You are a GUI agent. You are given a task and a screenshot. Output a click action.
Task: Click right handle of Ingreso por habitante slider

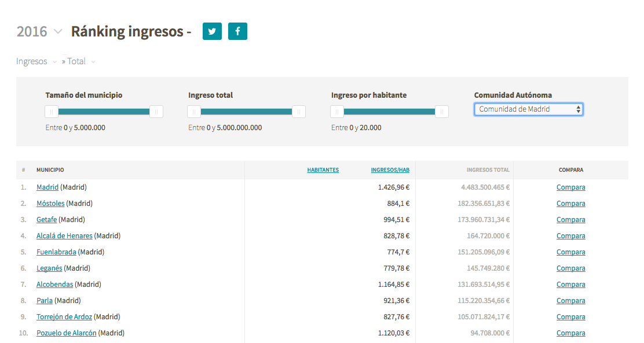(441, 112)
